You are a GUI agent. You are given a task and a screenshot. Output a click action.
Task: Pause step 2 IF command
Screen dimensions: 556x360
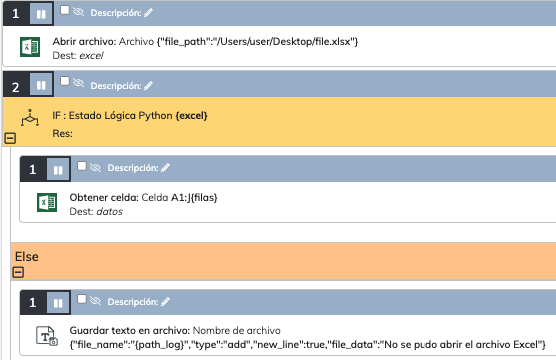click(x=41, y=85)
